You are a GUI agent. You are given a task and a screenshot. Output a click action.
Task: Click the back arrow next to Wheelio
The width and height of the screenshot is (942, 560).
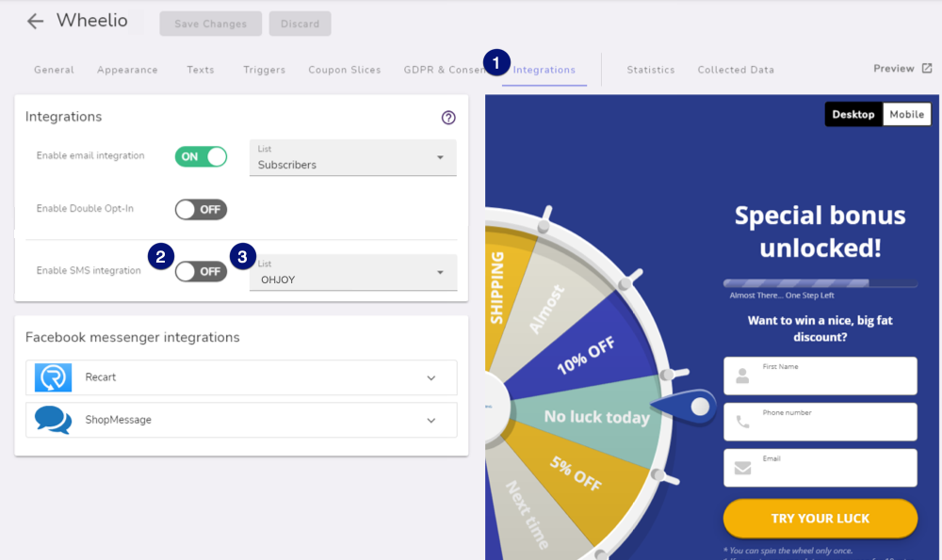(36, 22)
